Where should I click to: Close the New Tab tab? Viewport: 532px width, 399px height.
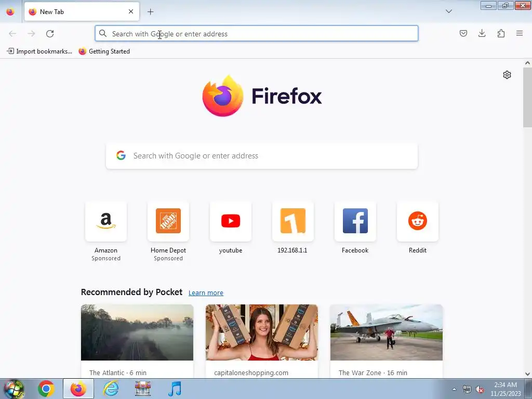[130, 11]
